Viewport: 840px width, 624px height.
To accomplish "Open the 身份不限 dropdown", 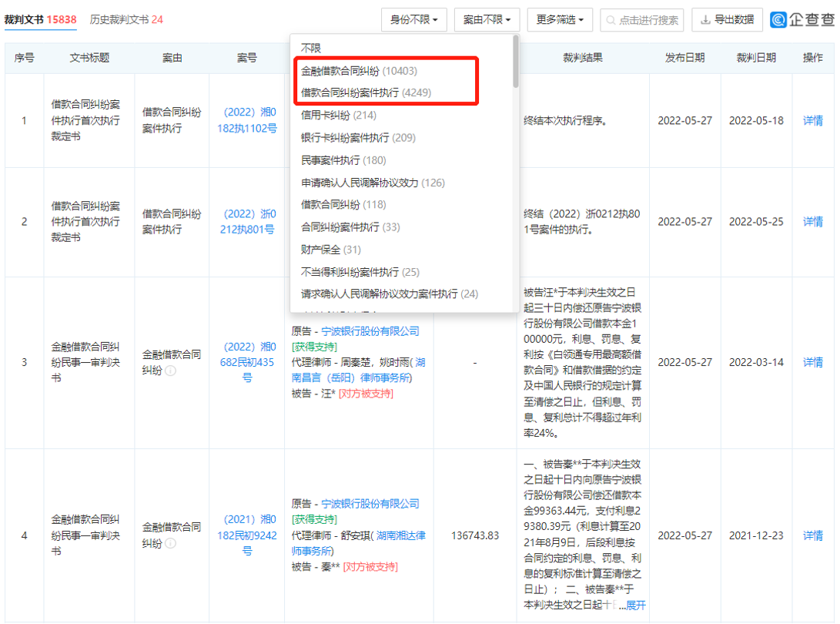I will [413, 20].
